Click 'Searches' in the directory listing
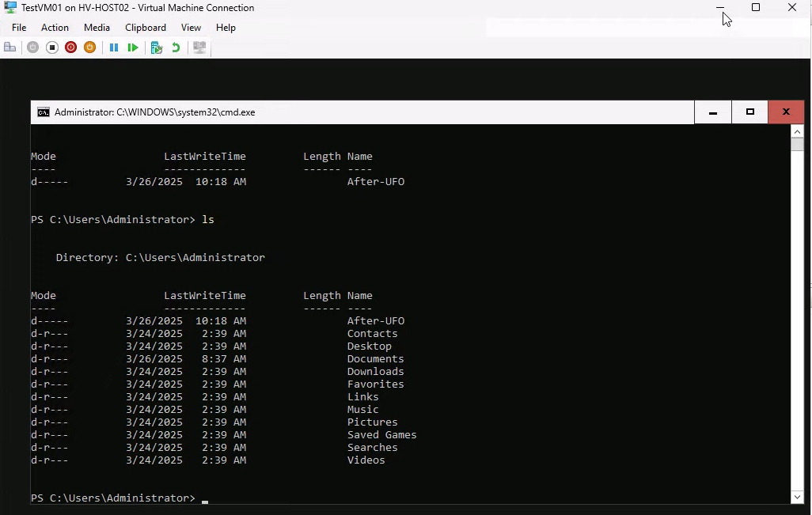This screenshot has width=812, height=515. point(372,448)
